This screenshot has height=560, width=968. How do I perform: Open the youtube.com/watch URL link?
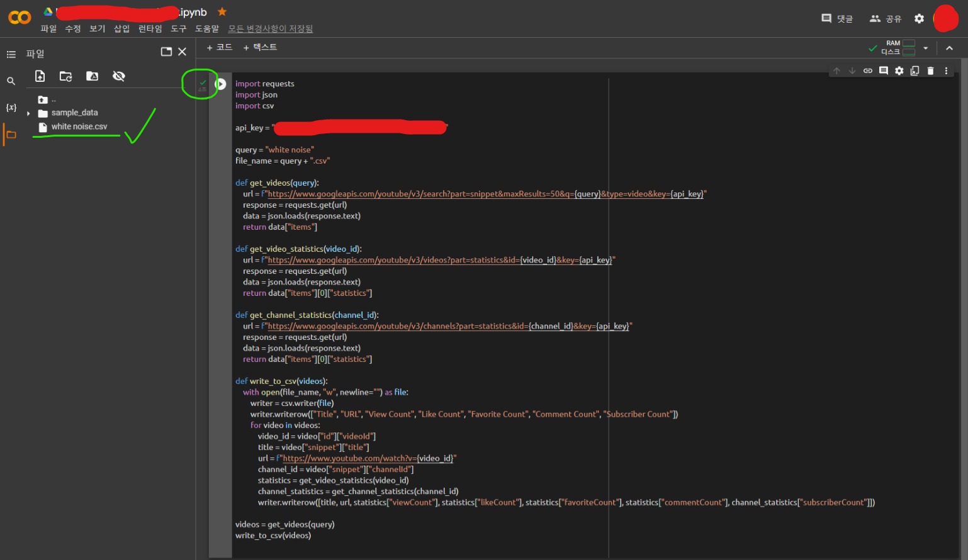368,458
